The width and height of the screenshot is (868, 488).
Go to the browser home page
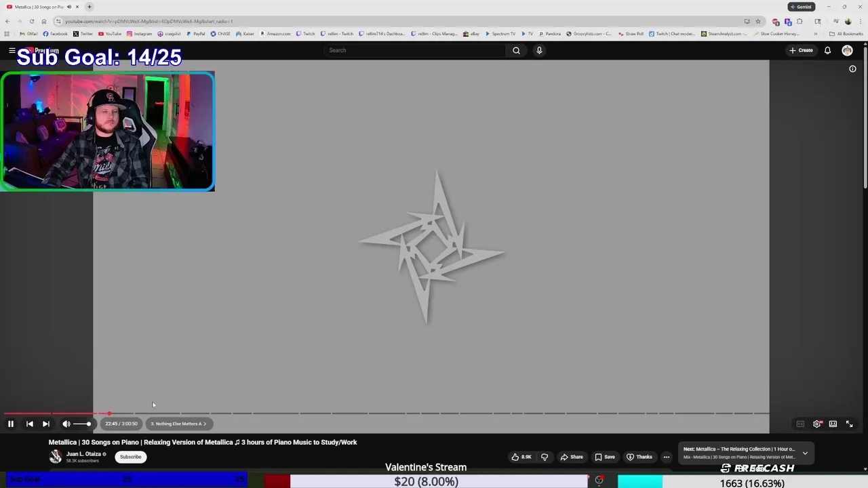tap(44, 21)
